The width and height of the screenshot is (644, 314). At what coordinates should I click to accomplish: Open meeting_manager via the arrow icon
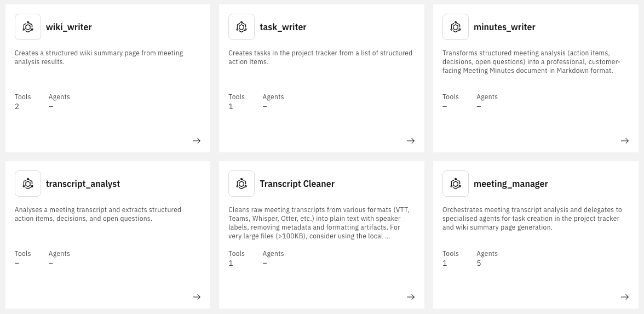click(625, 297)
